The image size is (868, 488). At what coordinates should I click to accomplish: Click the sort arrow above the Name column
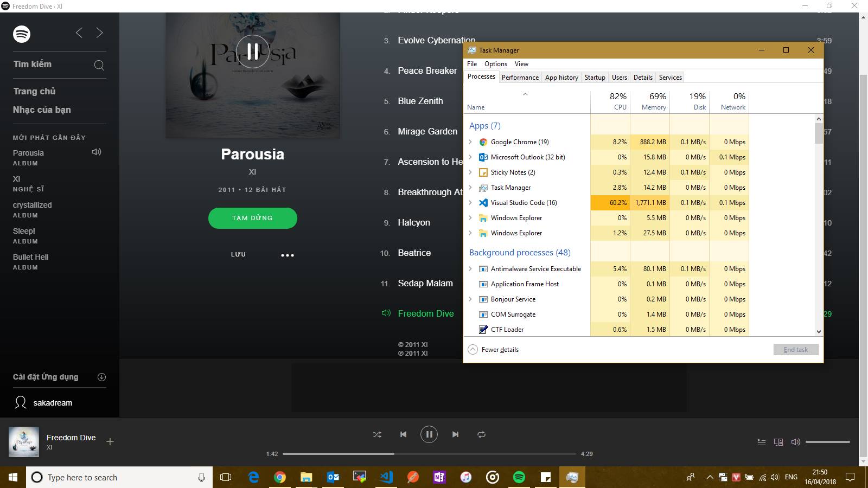click(x=525, y=94)
